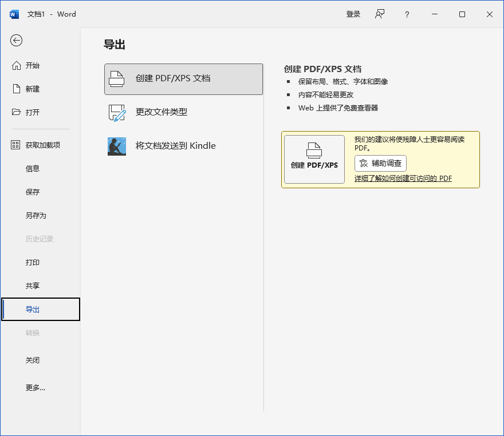This screenshot has width=504, height=436.
Task: Click the back arrow to return to document
Action: coord(17,40)
